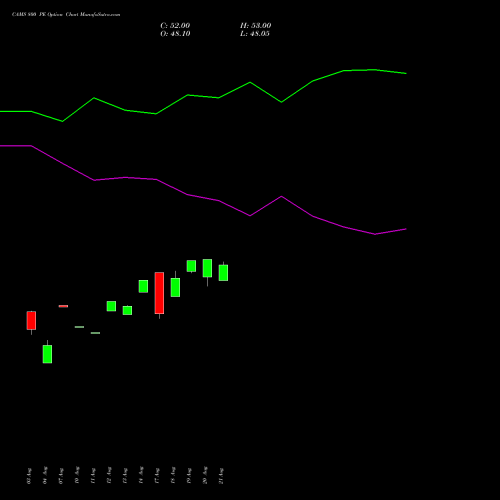
Task: Click the 12 Aug date label
Action: click(109, 476)
